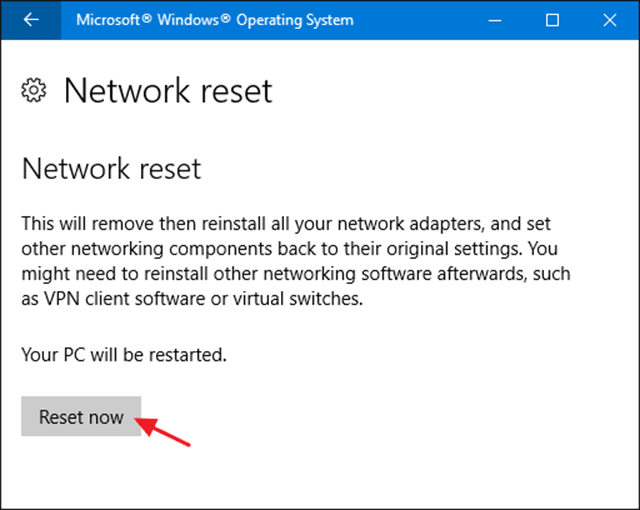This screenshot has height=510, width=640.
Task: Close the Network reset window
Action: (x=610, y=20)
